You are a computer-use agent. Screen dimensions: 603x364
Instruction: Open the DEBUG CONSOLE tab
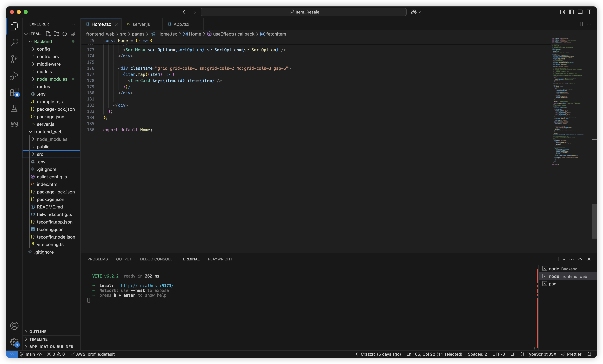click(x=156, y=259)
